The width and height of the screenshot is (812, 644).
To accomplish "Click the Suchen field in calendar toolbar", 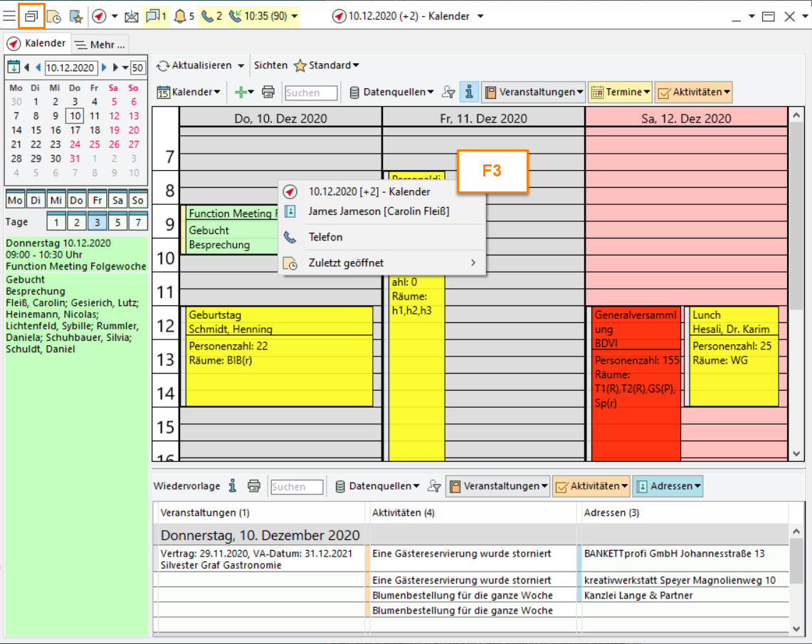I will (312, 93).
